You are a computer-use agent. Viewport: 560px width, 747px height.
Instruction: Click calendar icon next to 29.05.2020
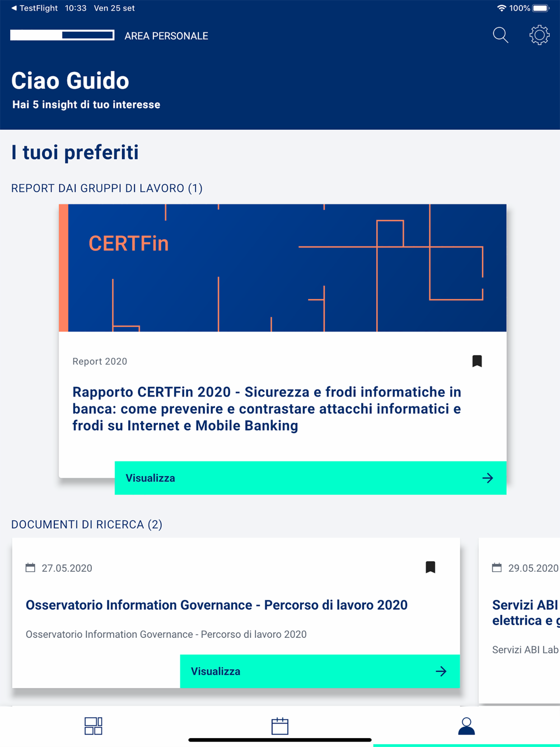pyautogui.click(x=497, y=568)
